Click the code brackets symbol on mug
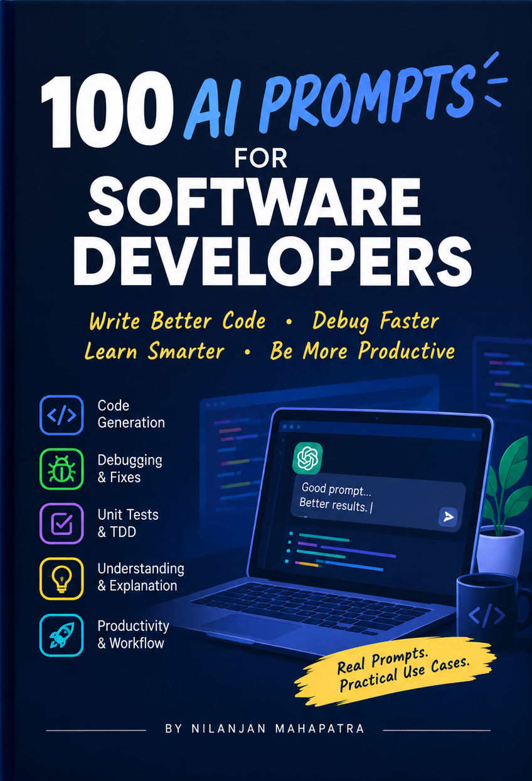532x781 pixels. pyautogui.click(x=487, y=616)
